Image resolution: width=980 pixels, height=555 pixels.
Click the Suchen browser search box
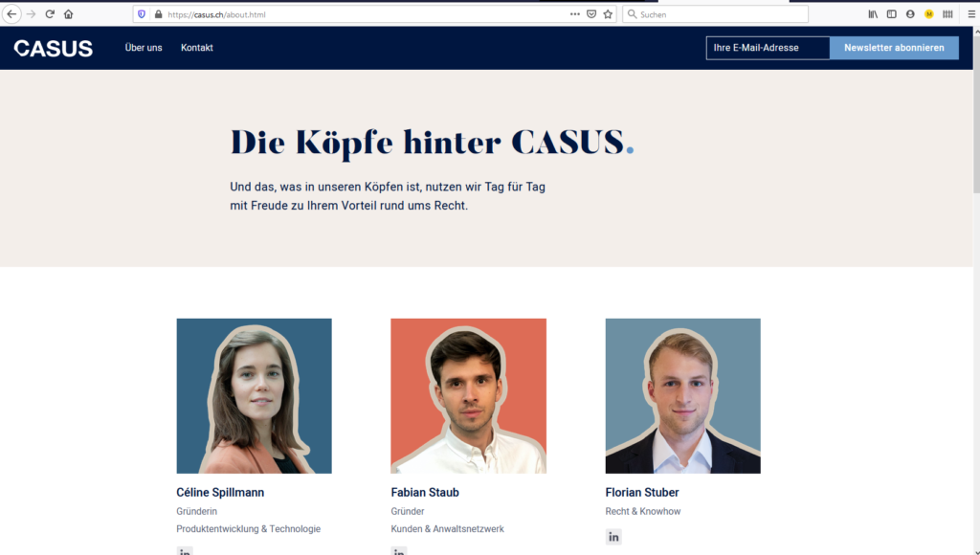coord(715,14)
